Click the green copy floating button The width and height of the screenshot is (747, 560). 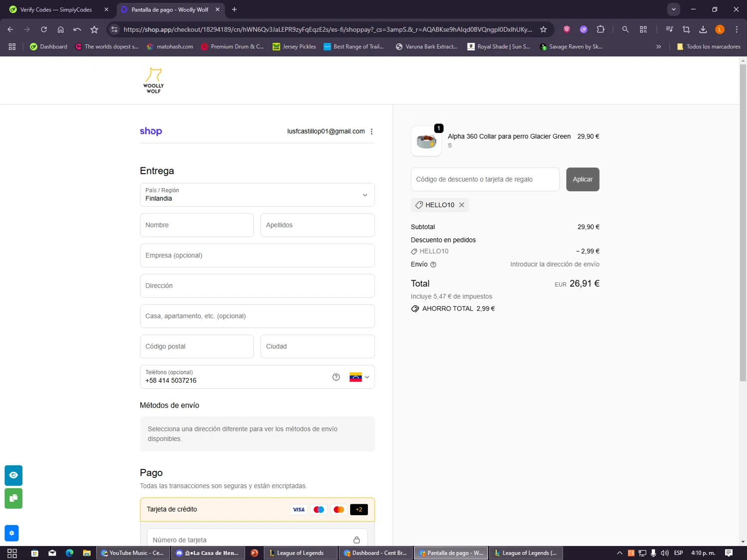click(x=13, y=498)
